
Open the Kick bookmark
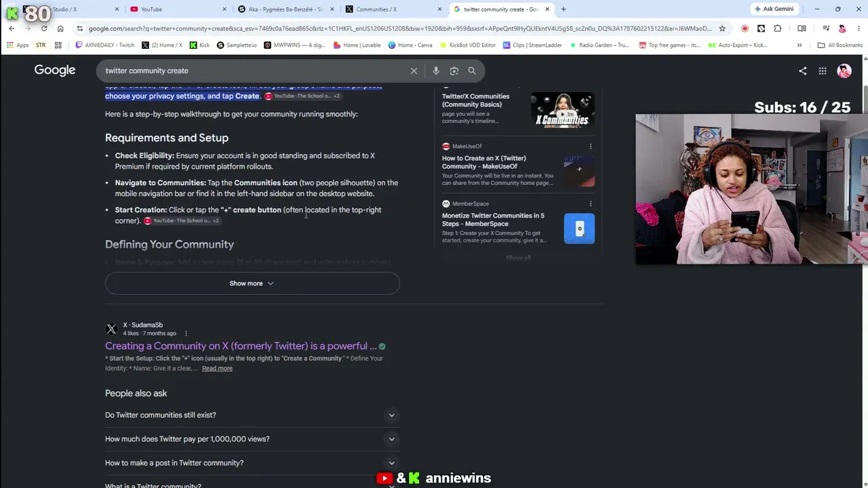tap(200, 45)
